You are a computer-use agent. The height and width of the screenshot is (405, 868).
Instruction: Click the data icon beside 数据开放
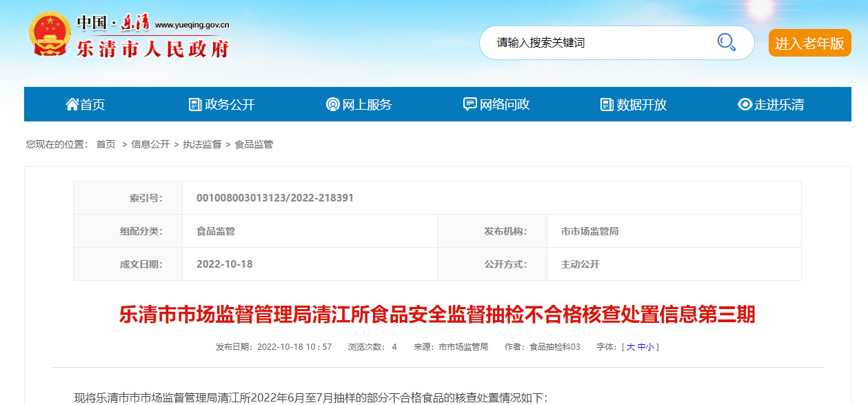pos(607,105)
